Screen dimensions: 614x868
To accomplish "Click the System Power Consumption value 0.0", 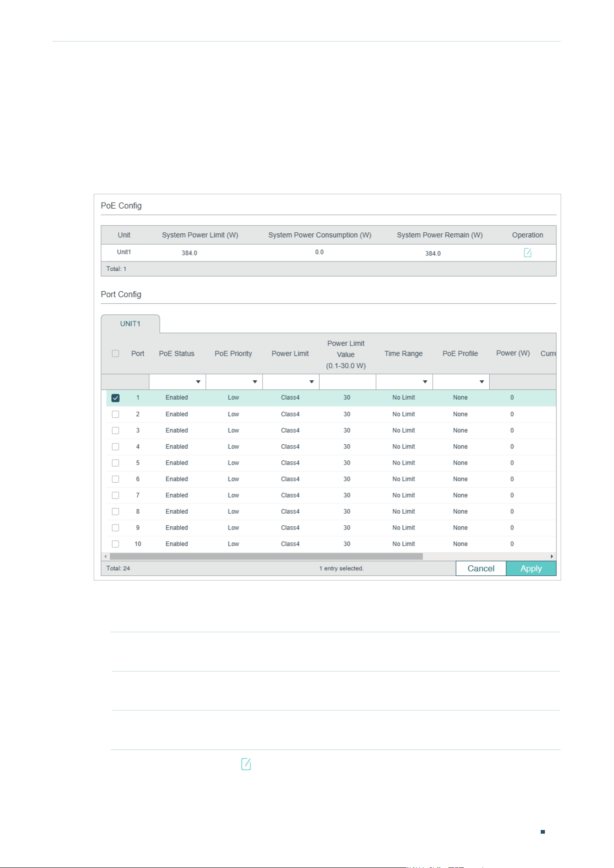I will click(320, 252).
